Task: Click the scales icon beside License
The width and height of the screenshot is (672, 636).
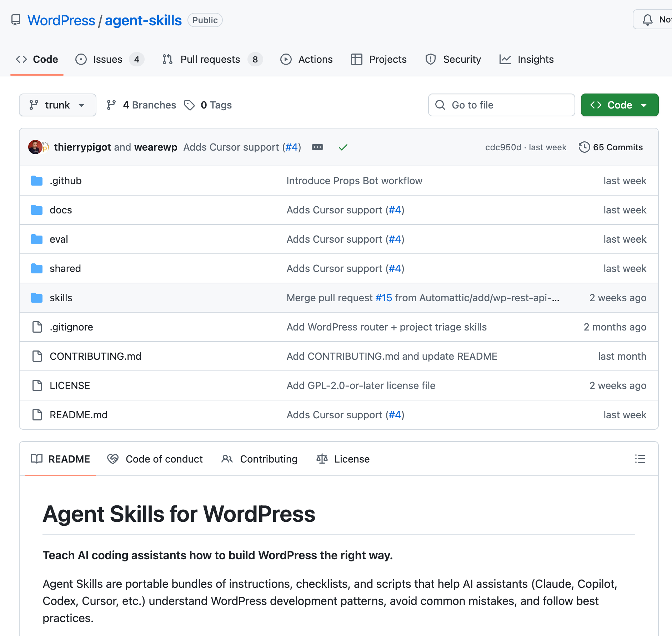Action: pos(322,459)
